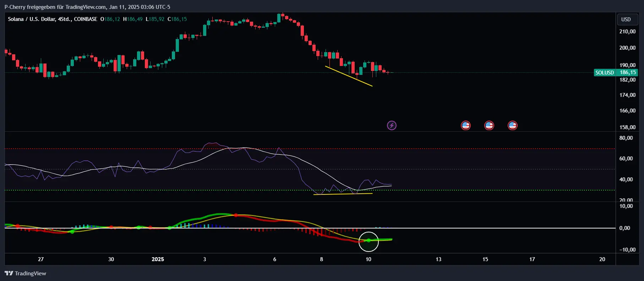
Task: Click the RSI 80,00 scale label
Action: pos(626,138)
